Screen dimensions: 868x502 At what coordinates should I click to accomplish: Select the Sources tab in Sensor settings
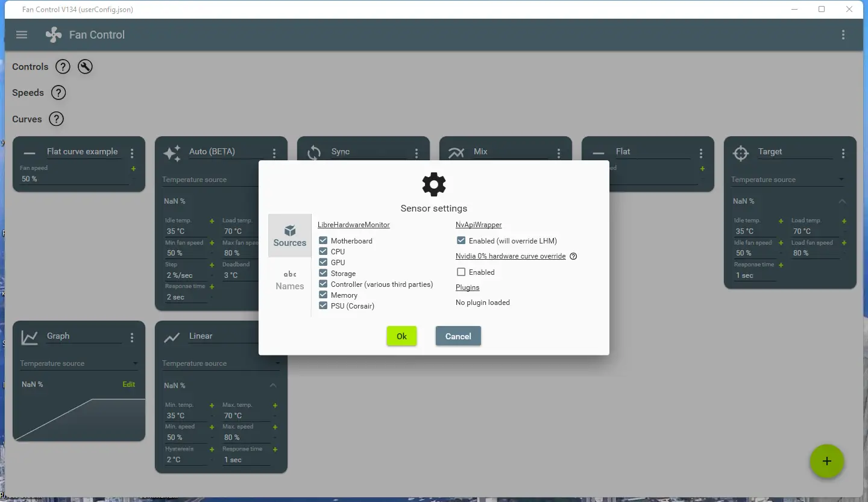[x=290, y=236]
